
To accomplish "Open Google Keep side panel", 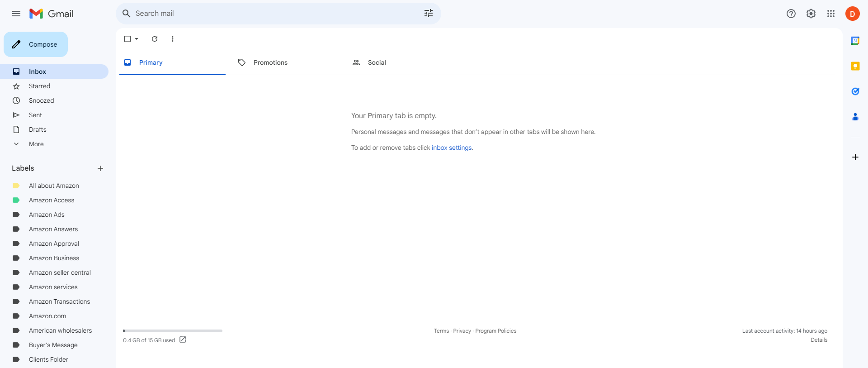I will click(855, 66).
